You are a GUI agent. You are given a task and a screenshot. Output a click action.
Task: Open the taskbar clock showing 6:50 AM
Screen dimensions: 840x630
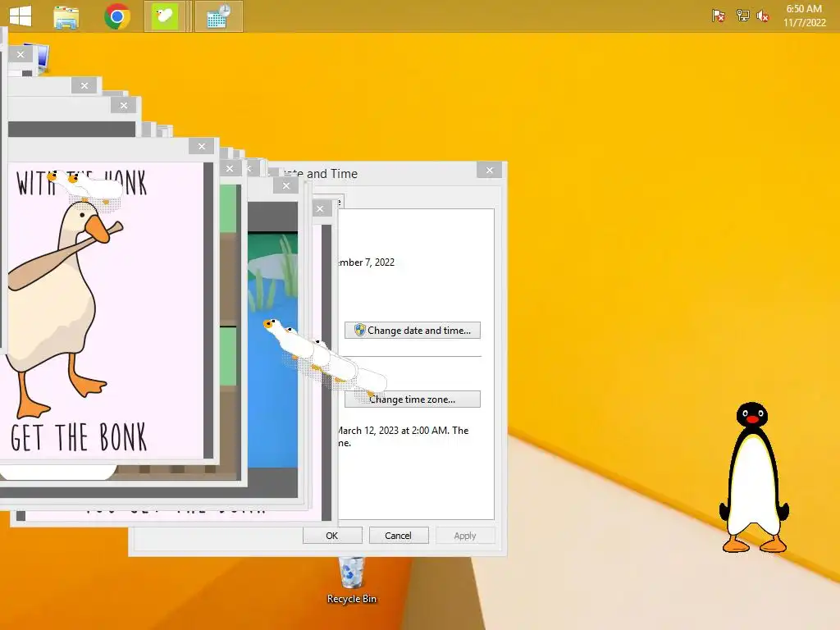pos(804,16)
